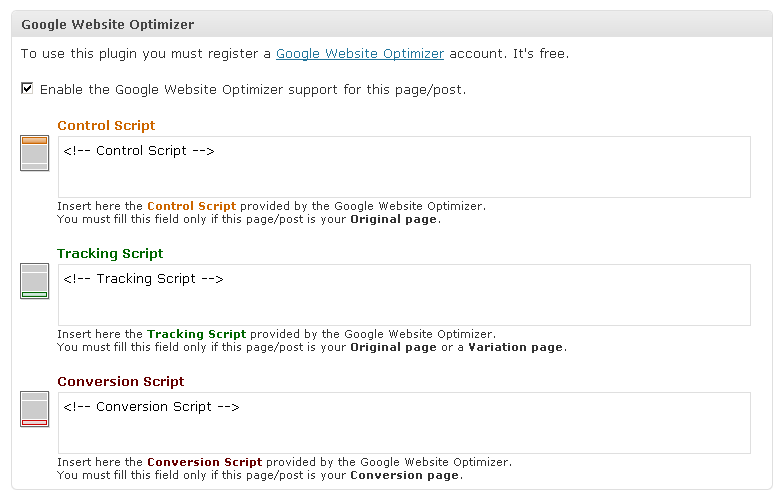The width and height of the screenshot is (783, 499).
Task: Click bold red Conversion Script text in the hint
Action: click(x=204, y=462)
